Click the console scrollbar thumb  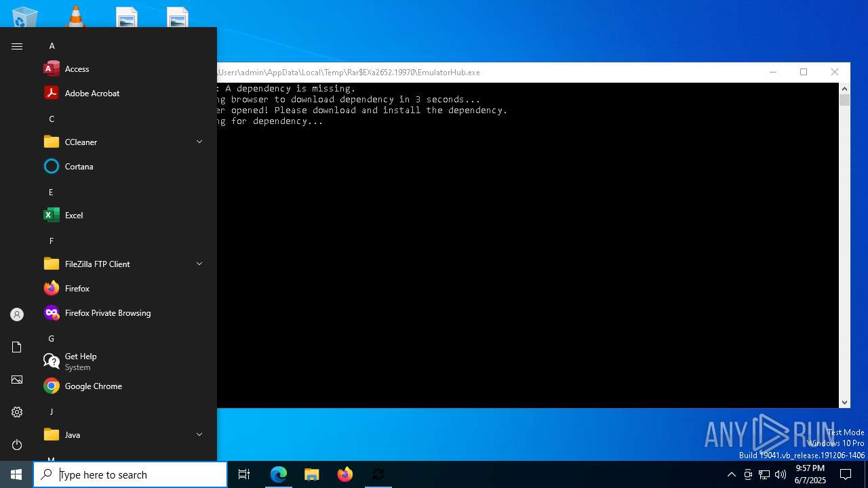pos(844,100)
